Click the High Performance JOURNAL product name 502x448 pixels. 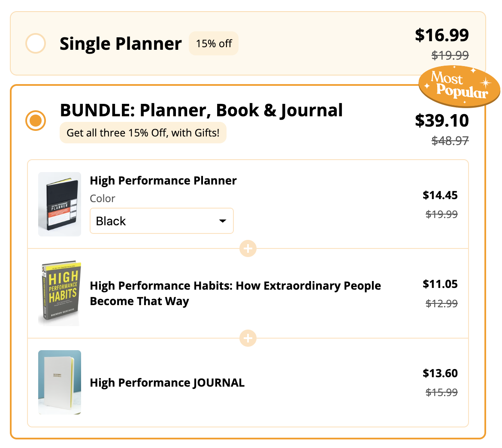[167, 383]
